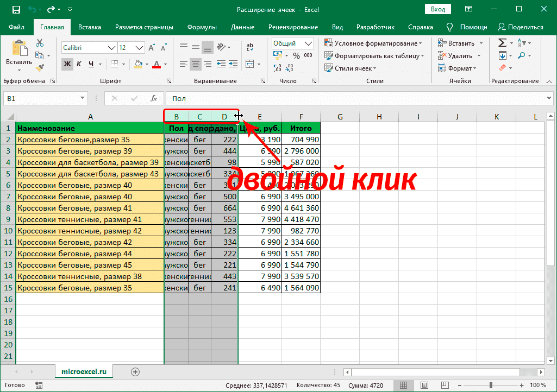This screenshot has width=557, height=392.
Task: Toggle underline with the Ч button
Action: pyautogui.click(x=91, y=64)
